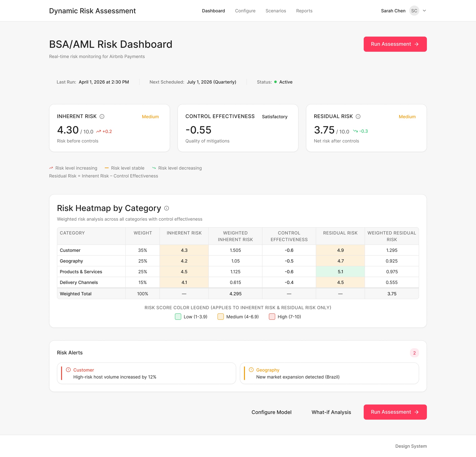Viewport: 476px width, 457px height.
Task: Select the Products & Services residual risk cell
Action: (x=340, y=272)
